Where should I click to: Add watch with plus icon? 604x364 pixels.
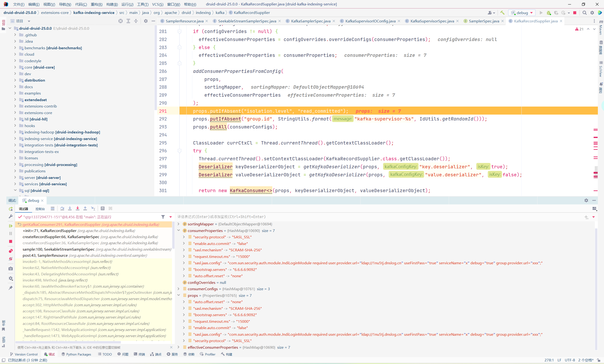coord(586,217)
